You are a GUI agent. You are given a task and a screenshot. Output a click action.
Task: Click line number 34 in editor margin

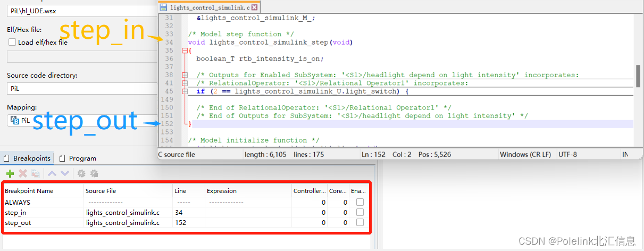(x=169, y=42)
